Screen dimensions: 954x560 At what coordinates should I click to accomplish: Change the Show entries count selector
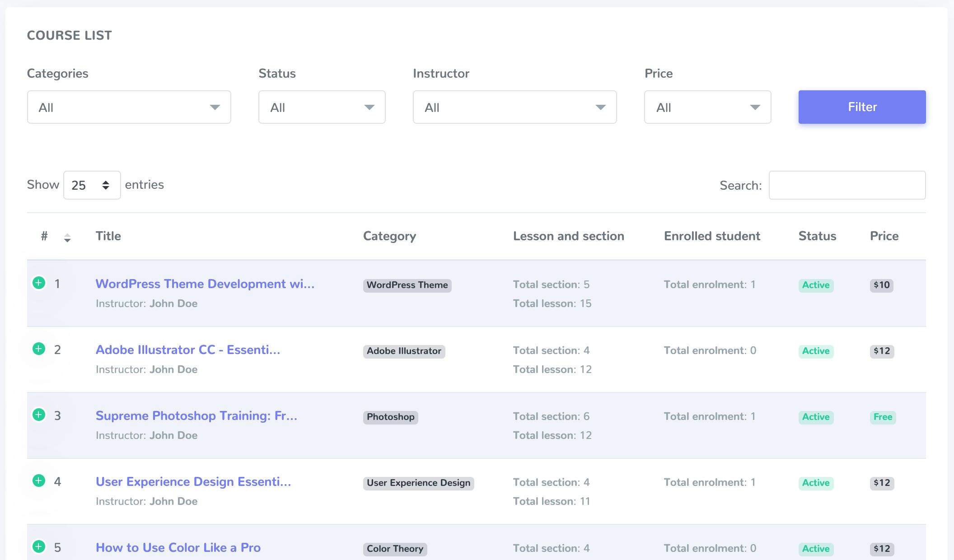pyautogui.click(x=92, y=185)
